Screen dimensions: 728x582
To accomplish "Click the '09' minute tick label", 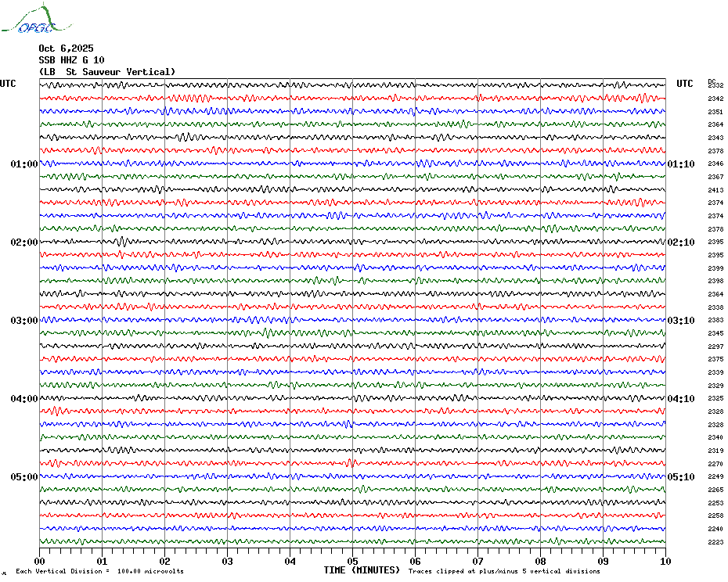I will point(603,562).
